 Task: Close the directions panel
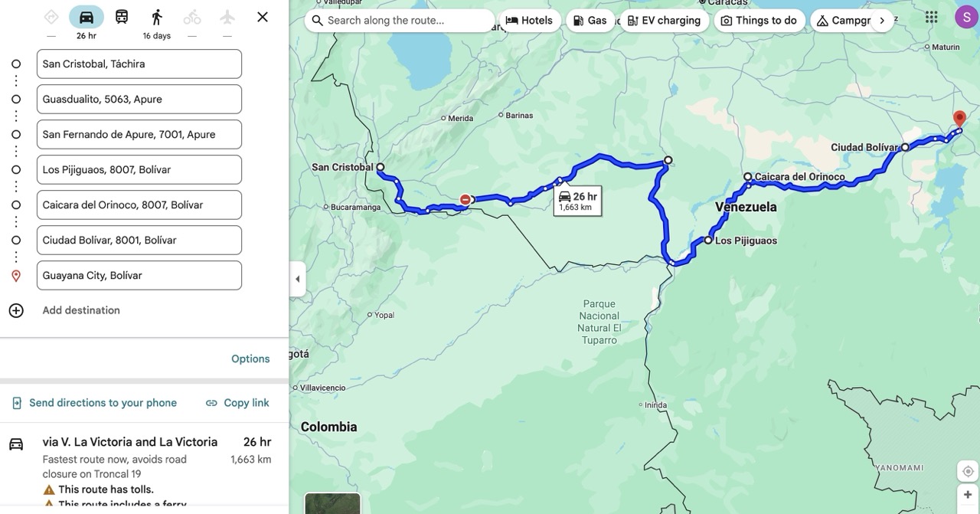coord(263,17)
